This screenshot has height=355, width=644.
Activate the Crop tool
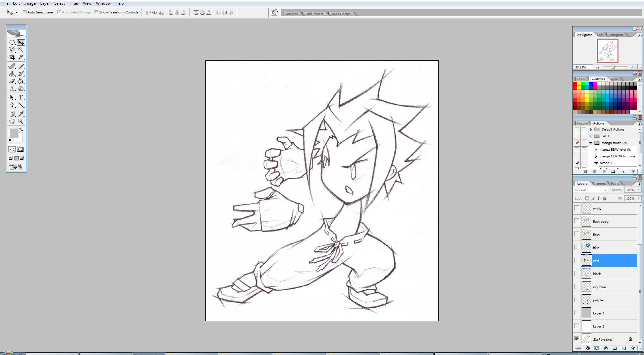coord(12,57)
